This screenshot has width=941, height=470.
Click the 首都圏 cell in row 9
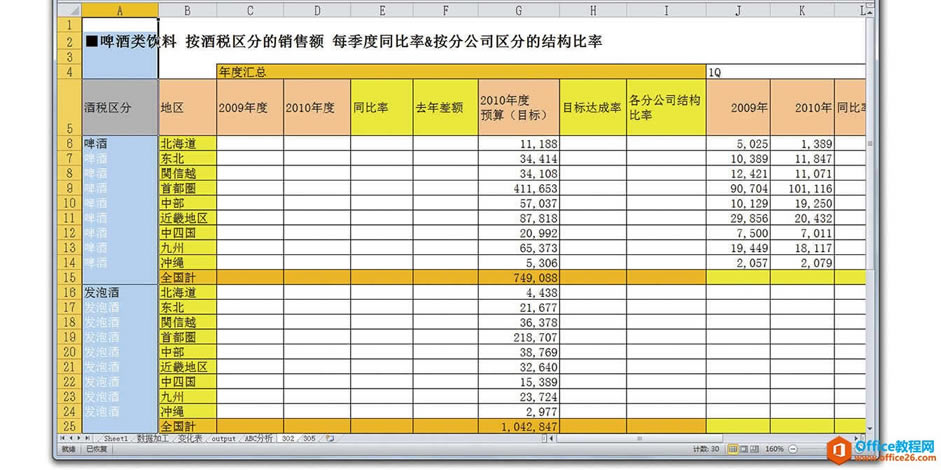click(187, 188)
